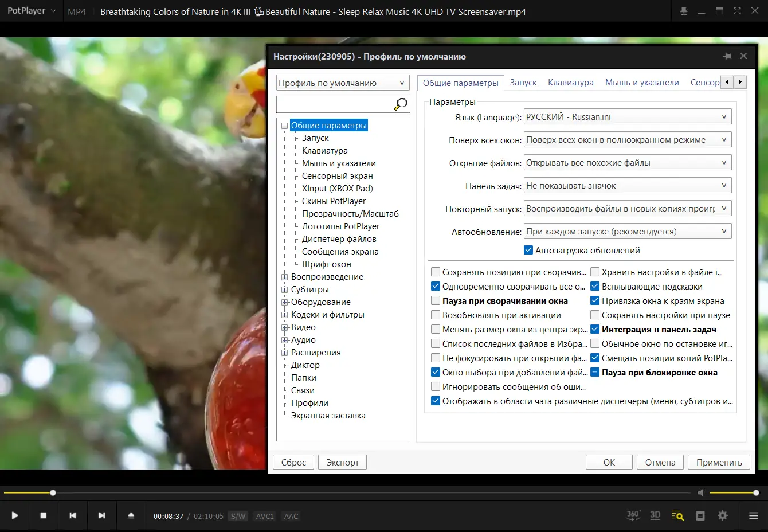Jump to the previous track
This screenshot has height=532, width=768.
[73, 515]
